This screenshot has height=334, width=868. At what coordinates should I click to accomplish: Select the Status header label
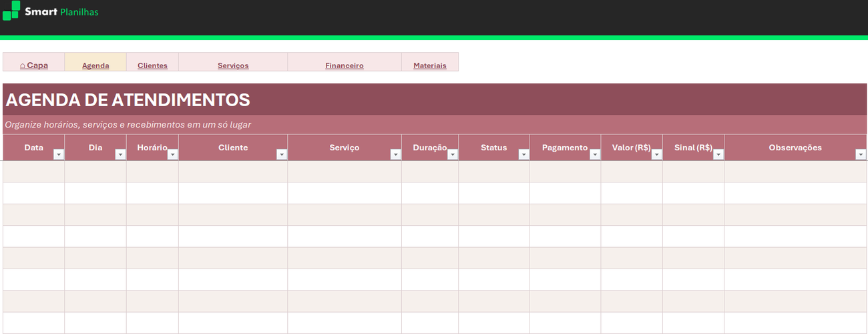pyautogui.click(x=494, y=148)
